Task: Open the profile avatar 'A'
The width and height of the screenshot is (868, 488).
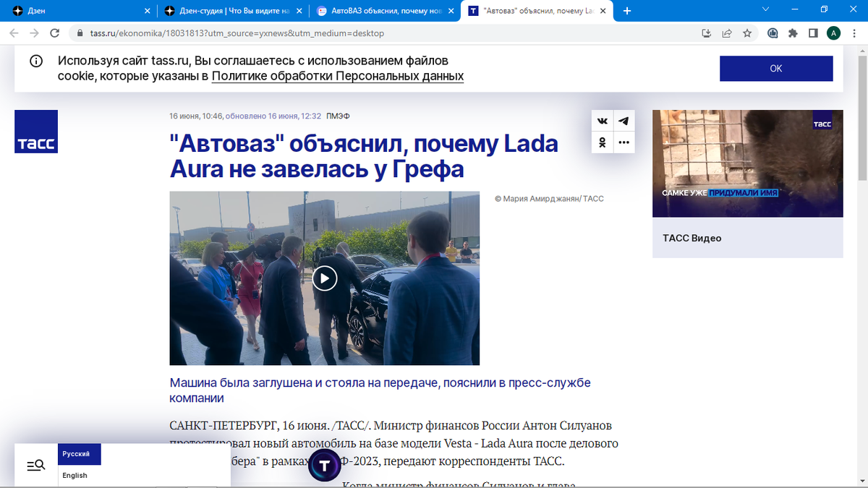Action: click(833, 33)
